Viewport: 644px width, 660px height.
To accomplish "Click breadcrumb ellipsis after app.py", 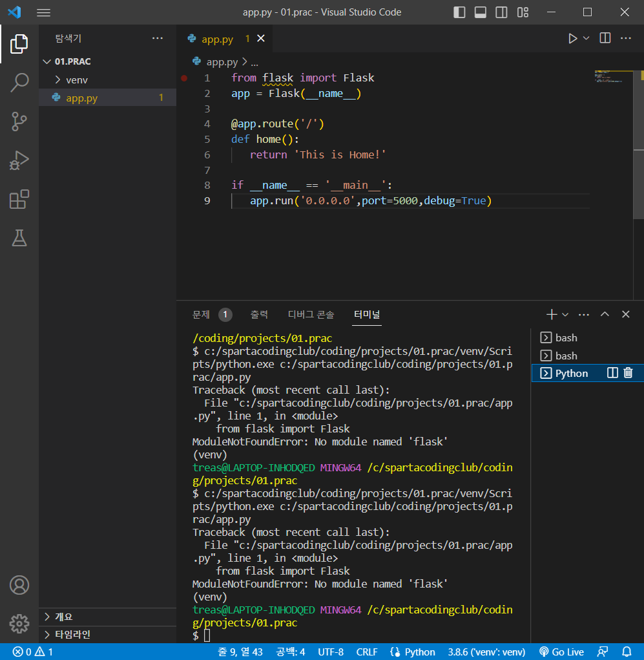I will [x=254, y=62].
